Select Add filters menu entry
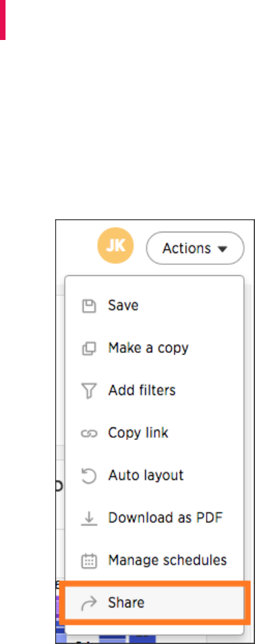 142,390
